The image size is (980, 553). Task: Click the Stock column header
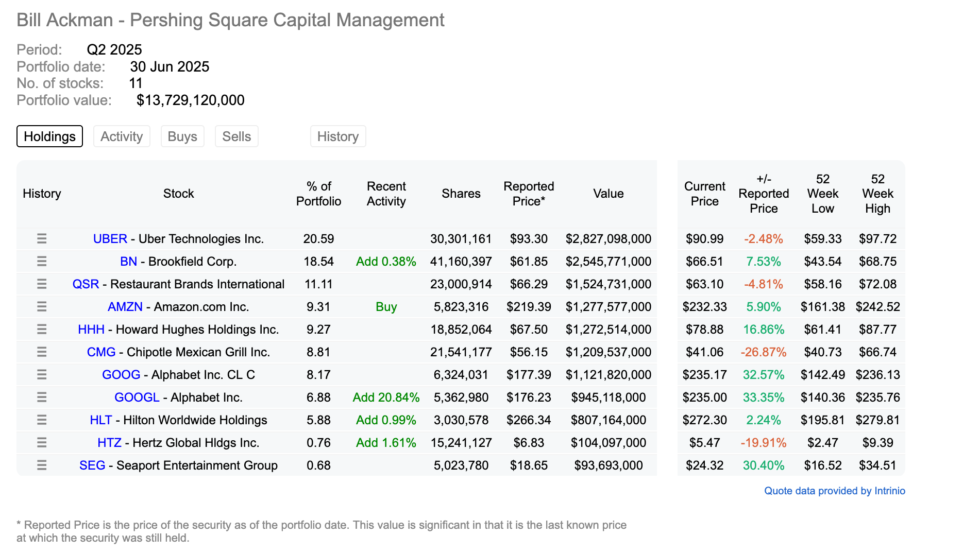pyautogui.click(x=179, y=194)
